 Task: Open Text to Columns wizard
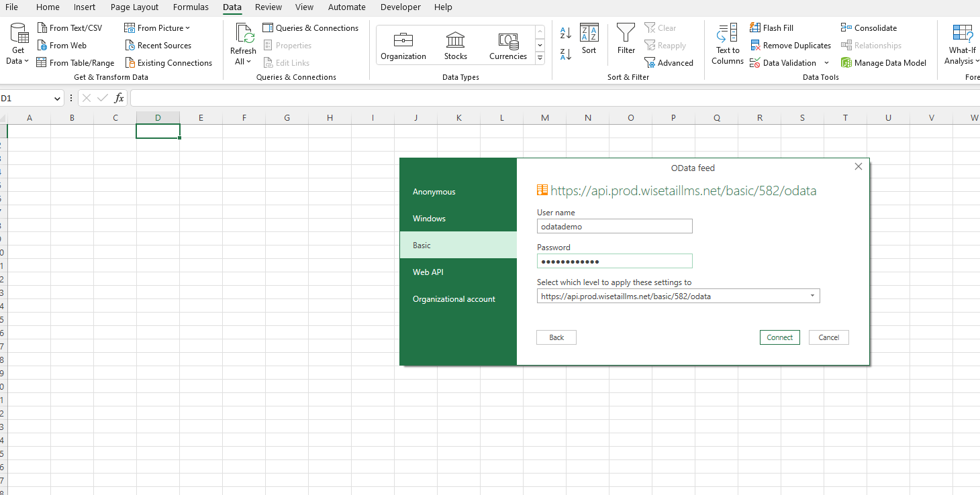pos(728,44)
